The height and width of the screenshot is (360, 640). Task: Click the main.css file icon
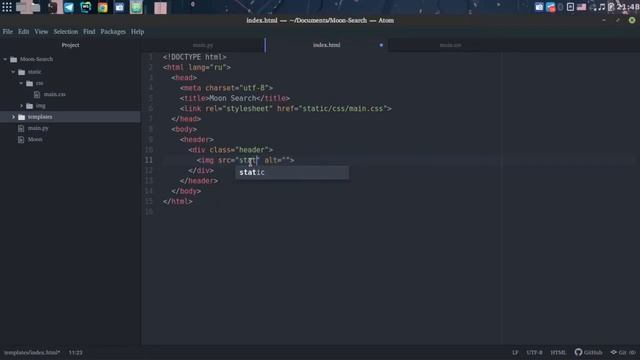tap(37, 94)
